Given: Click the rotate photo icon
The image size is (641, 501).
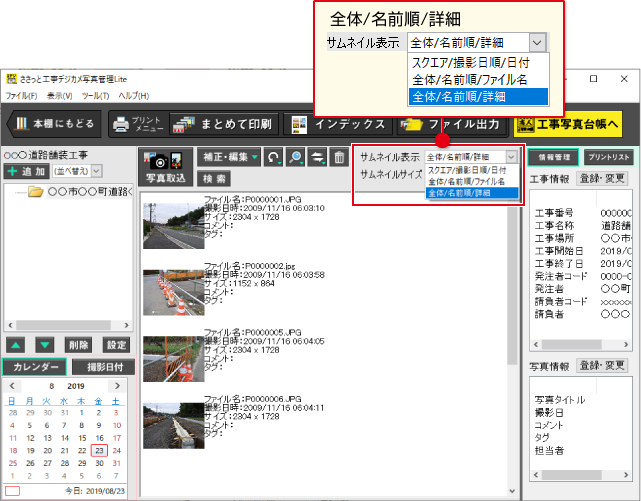Looking at the screenshot, I should (x=274, y=158).
